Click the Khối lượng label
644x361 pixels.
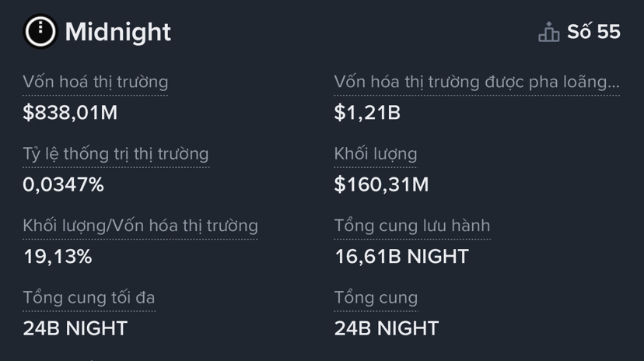tap(376, 154)
